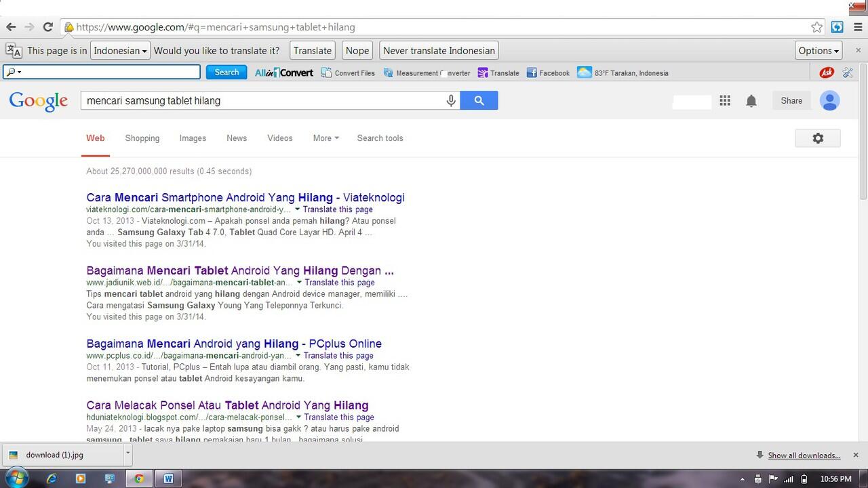
Task: Open the taskbar clock showing 10:56 PM
Action: [x=835, y=479]
